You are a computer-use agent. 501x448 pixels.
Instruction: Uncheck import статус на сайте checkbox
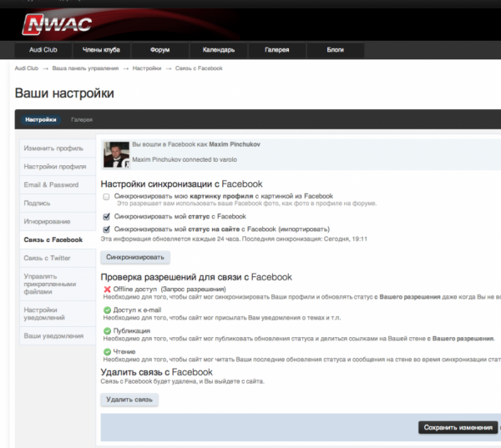tap(106, 229)
